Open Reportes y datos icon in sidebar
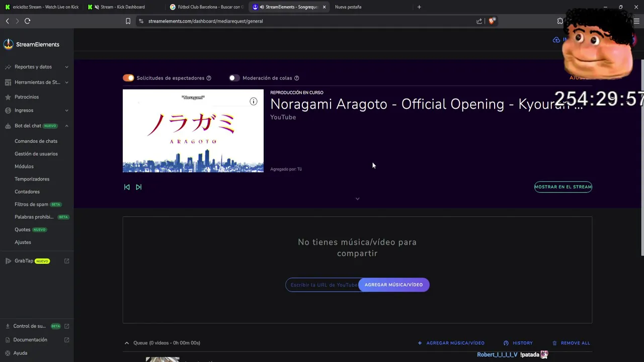Image resolution: width=644 pixels, height=362 pixels. point(8,67)
